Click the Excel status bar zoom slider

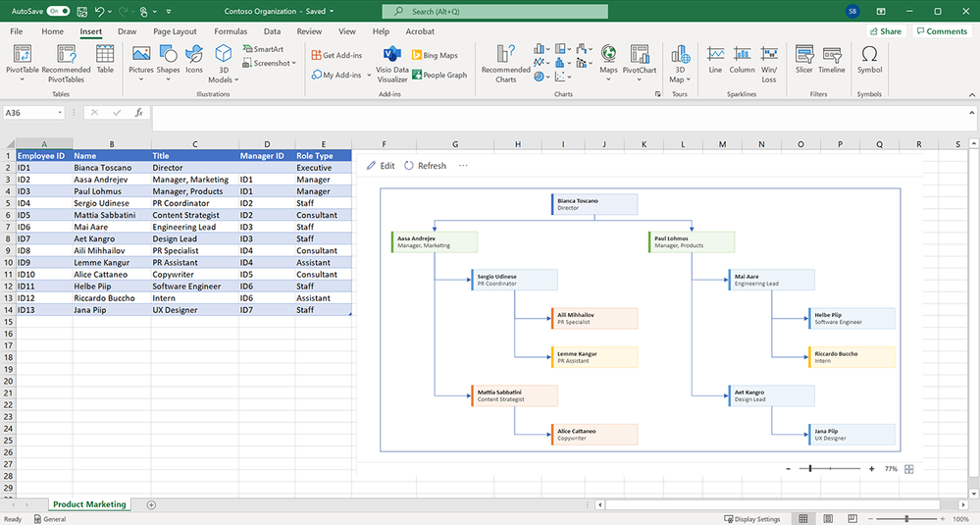[906, 519]
